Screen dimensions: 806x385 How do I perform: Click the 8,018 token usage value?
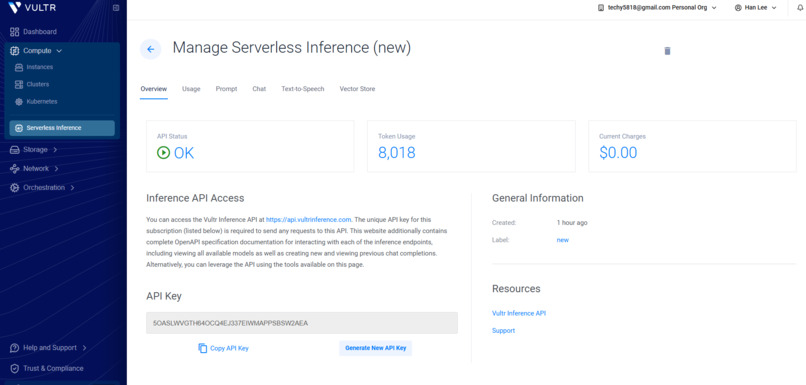click(x=397, y=153)
